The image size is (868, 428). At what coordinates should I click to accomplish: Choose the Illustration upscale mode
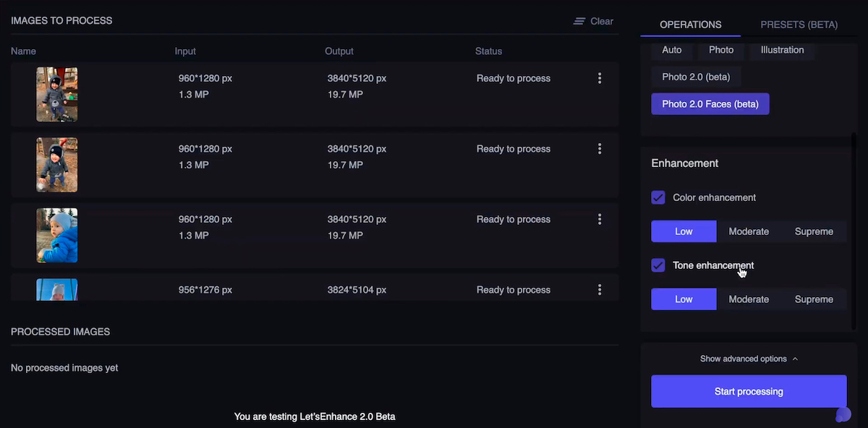[782, 50]
